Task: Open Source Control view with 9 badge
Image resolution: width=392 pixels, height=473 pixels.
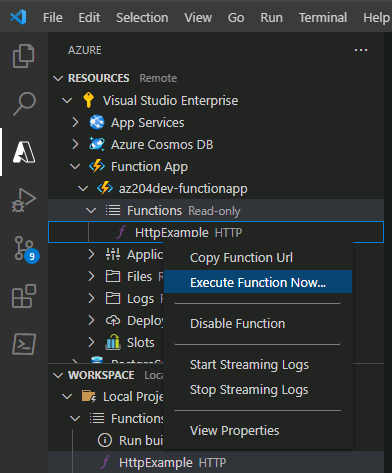Action: [x=26, y=249]
